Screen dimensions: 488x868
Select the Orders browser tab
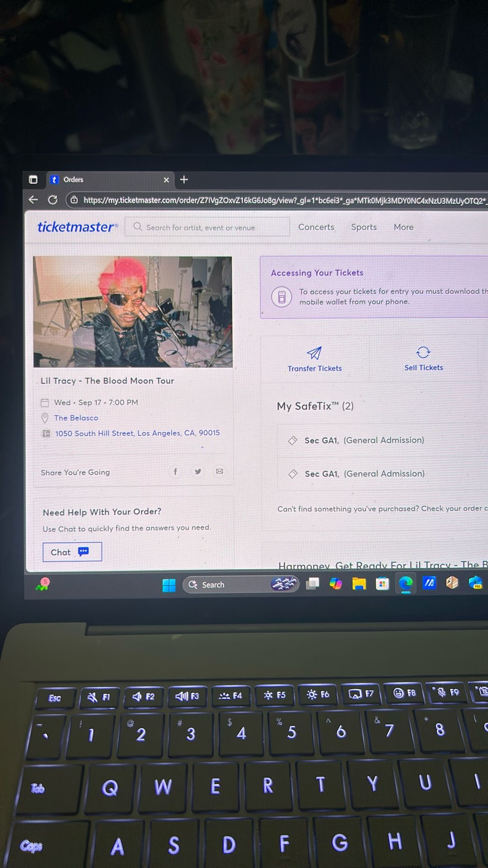(x=109, y=179)
